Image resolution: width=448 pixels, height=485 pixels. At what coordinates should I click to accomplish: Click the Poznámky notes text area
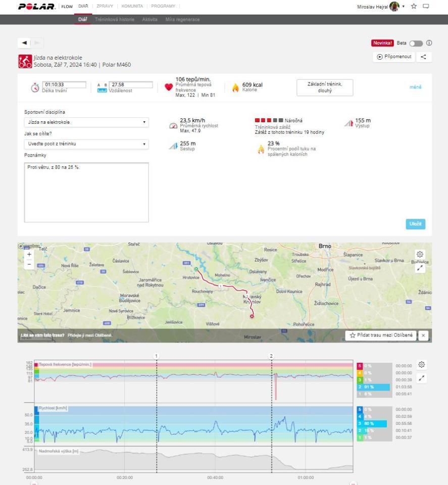(x=86, y=192)
